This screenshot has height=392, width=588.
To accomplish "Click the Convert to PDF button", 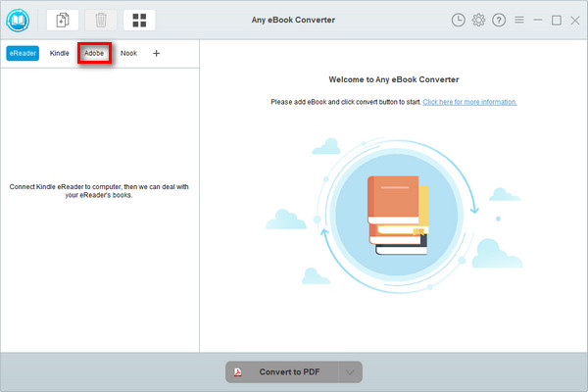I will tap(282, 372).
